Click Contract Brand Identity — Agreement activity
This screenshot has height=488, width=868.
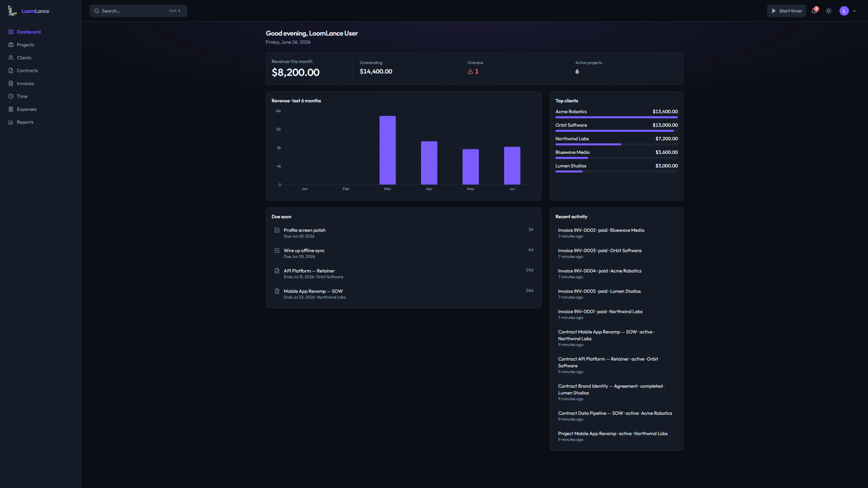click(616, 392)
